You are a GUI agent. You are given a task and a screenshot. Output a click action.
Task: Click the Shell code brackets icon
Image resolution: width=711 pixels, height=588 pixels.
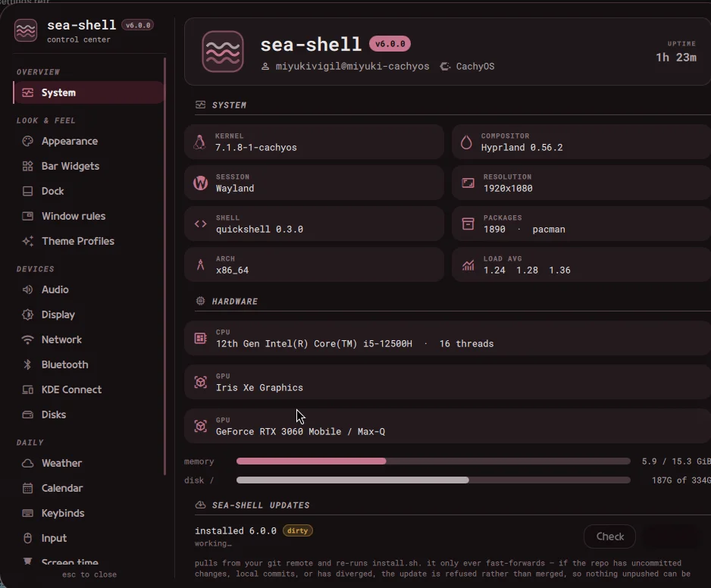click(x=200, y=224)
